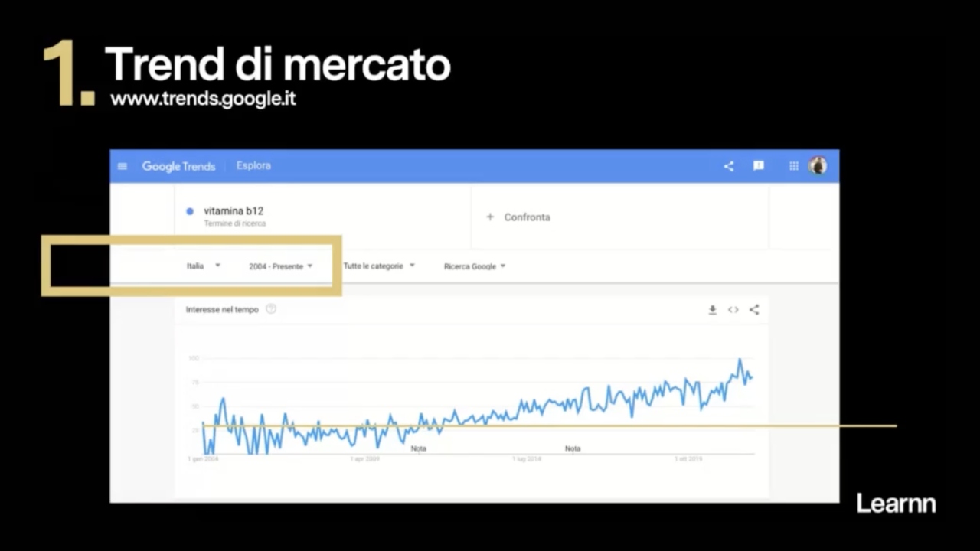Open the feedback icon in the top bar
This screenshot has width=980, height=551.
coord(758,165)
